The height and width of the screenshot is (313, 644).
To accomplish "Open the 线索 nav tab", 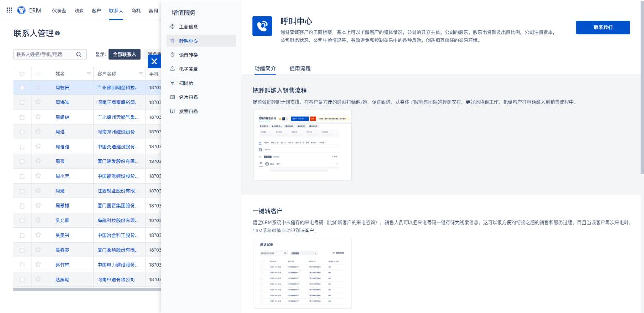I will [x=79, y=11].
